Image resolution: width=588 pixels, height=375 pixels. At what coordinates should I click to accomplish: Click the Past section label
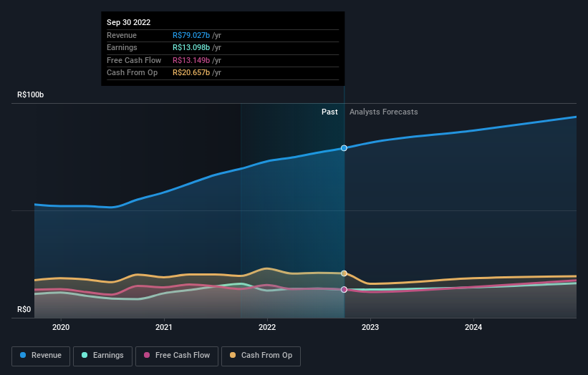[x=329, y=112]
